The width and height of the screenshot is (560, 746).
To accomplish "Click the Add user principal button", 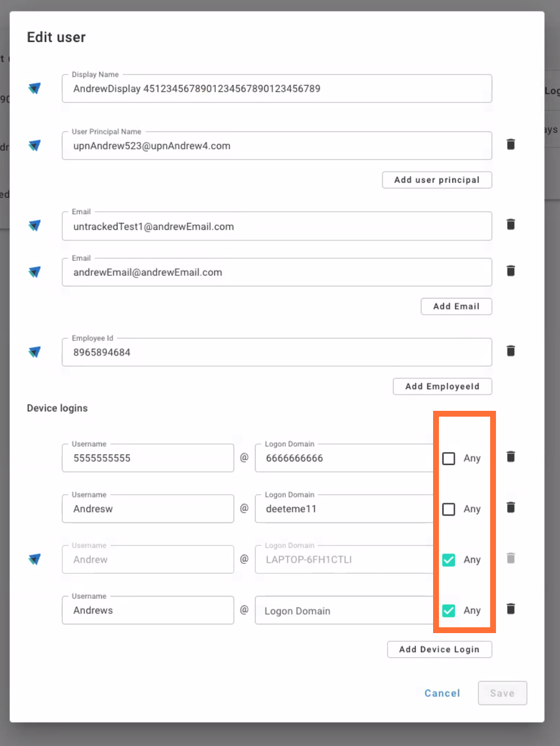I will [x=437, y=180].
